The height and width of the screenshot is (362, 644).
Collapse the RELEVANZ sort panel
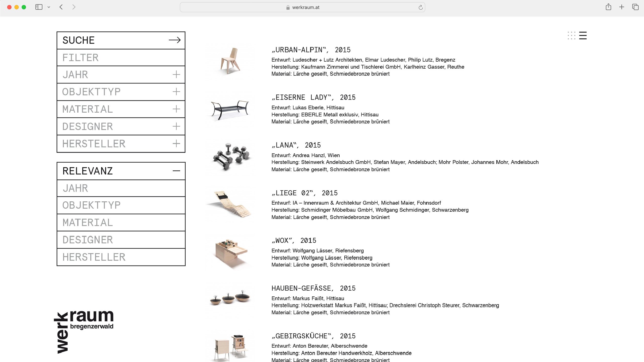point(176,171)
